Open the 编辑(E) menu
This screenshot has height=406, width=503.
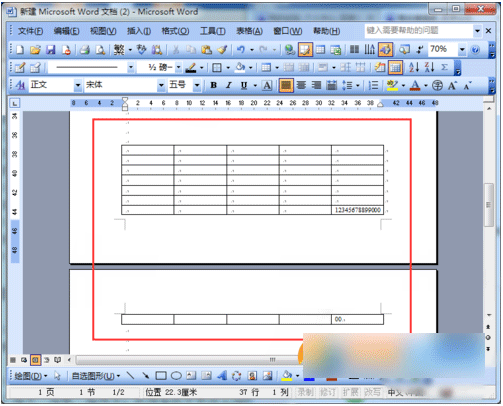[66, 31]
